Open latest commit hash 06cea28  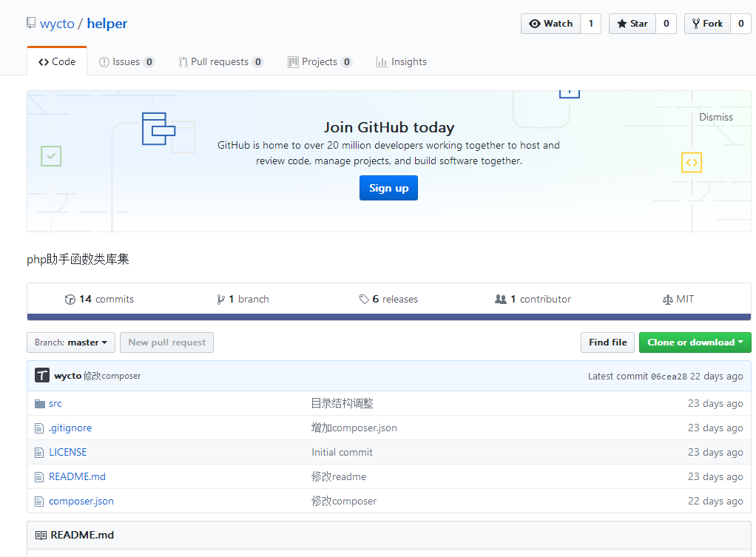tap(669, 377)
